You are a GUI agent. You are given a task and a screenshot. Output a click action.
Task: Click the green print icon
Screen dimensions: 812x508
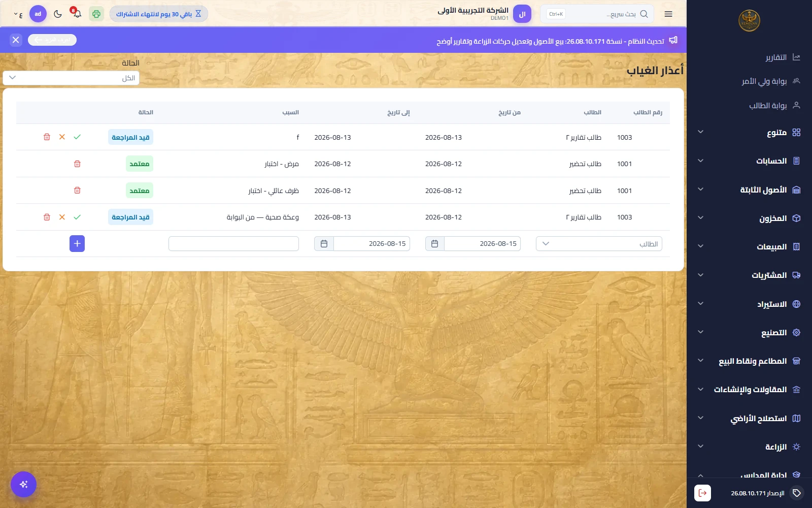96,14
